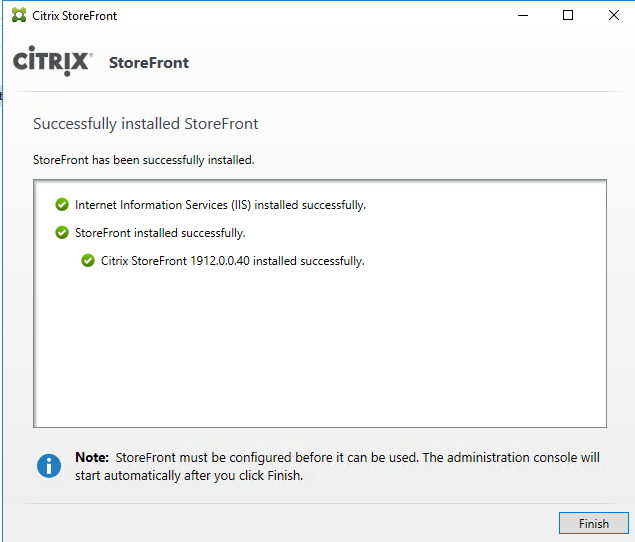Minimize the Citrix StoreFront window
Image resolution: width=635 pixels, height=542 pixels.
point(523,15)
